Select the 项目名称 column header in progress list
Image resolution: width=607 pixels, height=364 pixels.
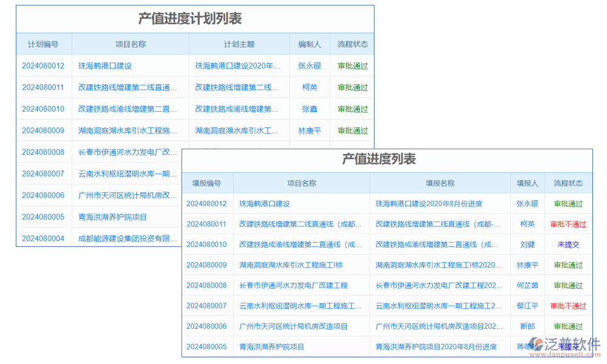coord(303,183)
